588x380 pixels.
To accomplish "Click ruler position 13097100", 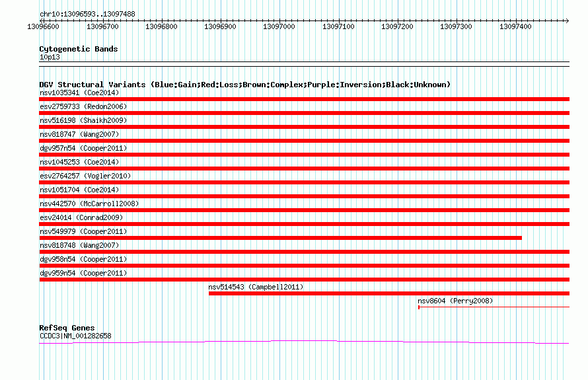I will (x=338, y=26).
